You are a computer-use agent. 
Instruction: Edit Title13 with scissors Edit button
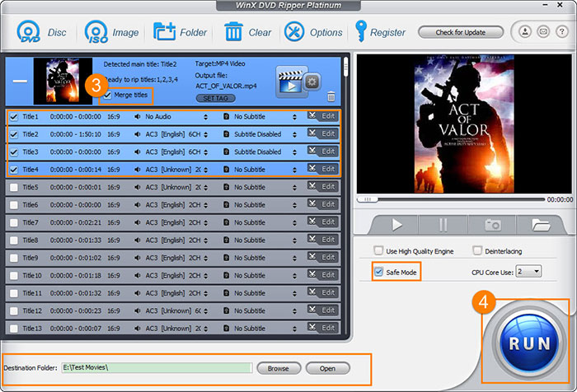pyautogui.click(x=323, y=328)
